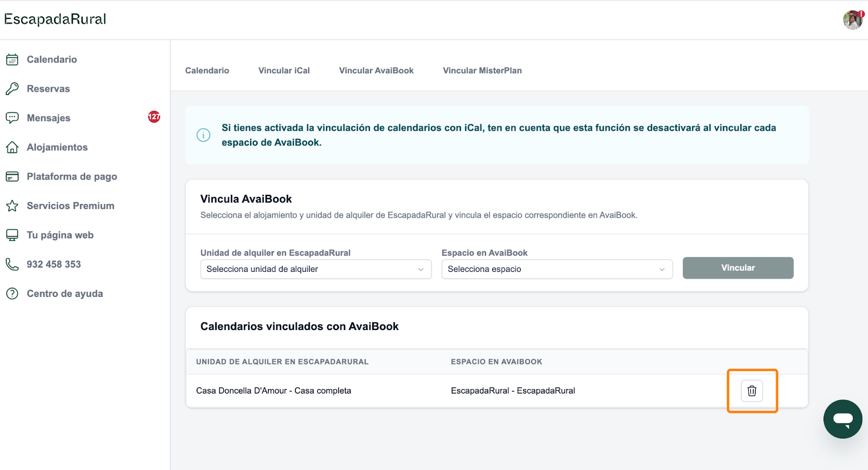Screen dimensions: 868x470
Task: Click the 'ESPACIO EN AVAIBOOK' column header
Action: pyautogui.click(x=496, y=362)
